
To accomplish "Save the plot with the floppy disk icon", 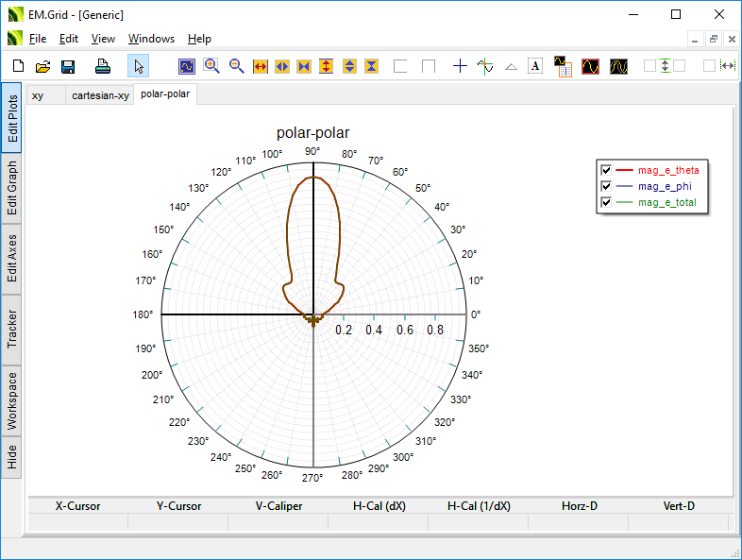I will pyautogui.click(x=68, y=66).
